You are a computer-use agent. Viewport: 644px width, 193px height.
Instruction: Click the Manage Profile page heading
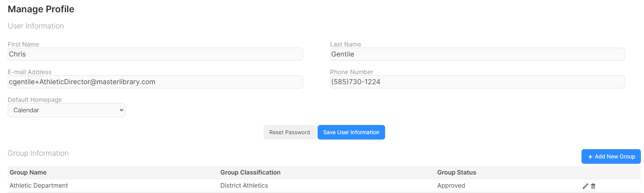(x=41, y=9)
